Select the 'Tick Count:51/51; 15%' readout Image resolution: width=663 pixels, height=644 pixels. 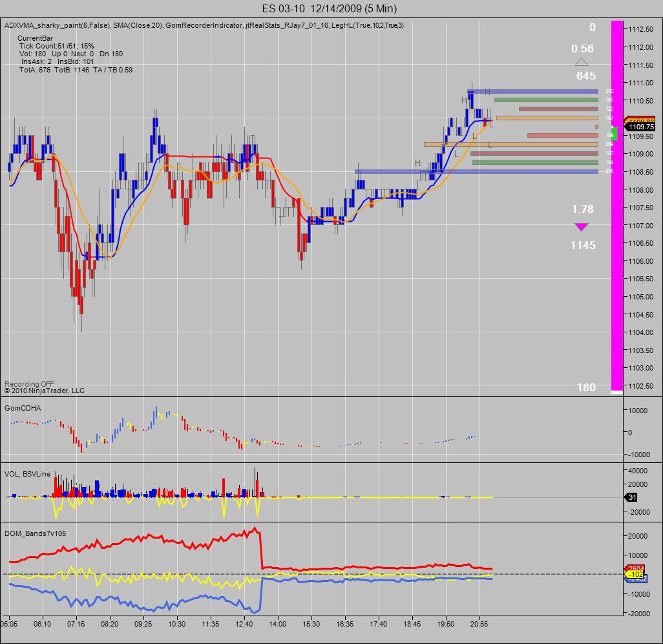57,46
